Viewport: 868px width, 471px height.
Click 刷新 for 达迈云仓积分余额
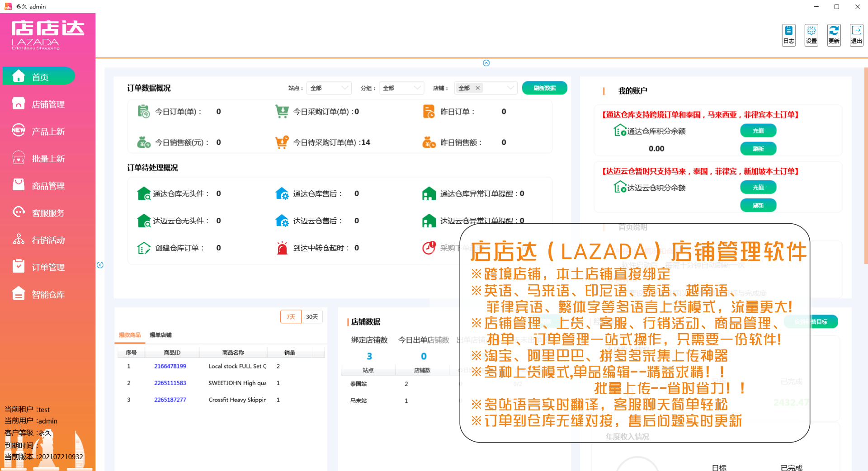point(758,205)
